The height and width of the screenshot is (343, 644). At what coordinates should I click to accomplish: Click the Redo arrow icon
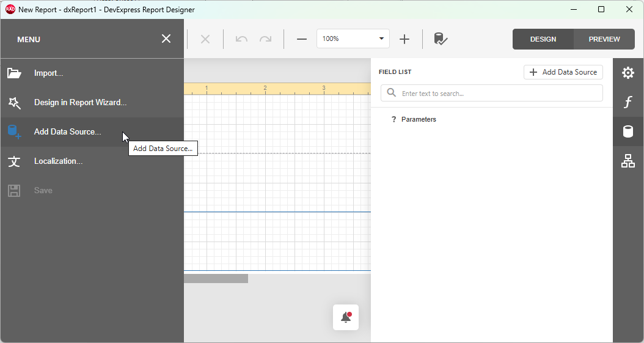265,39
